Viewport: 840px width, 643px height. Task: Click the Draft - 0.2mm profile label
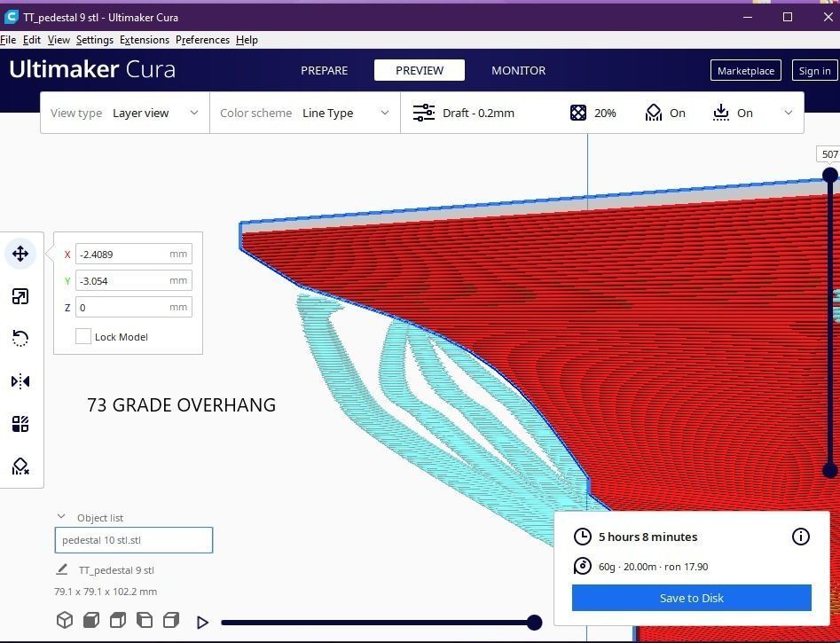(478, 113)
